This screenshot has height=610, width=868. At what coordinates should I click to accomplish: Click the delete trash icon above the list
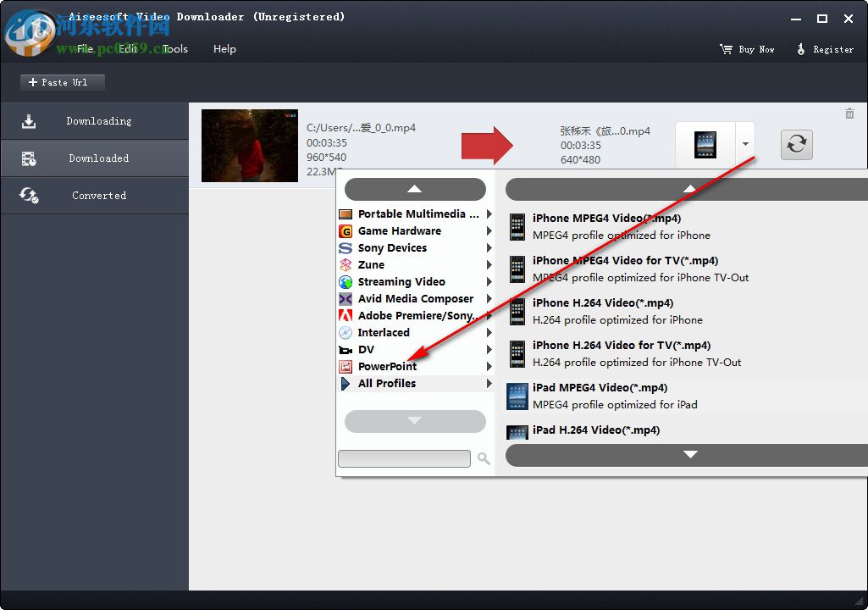click(849, 113)
